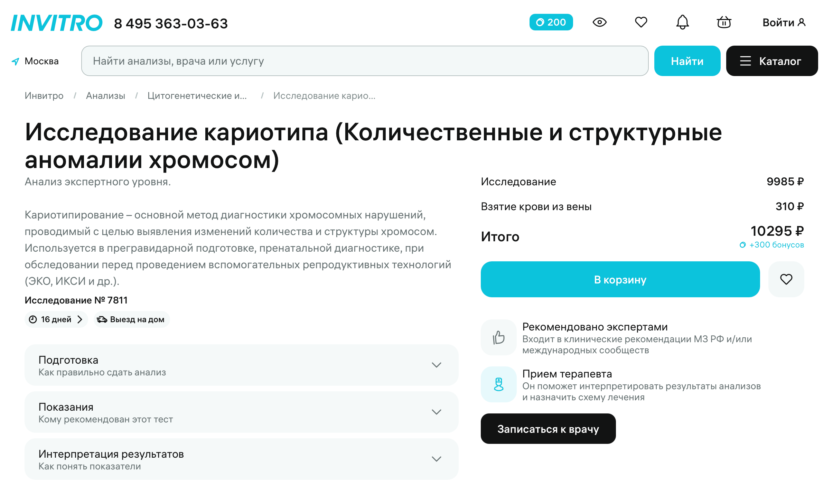Viewport: 833px width, 504px height.
Task: Click the Исследование price 9985 ₽
Action: click(x=785, y=181)
